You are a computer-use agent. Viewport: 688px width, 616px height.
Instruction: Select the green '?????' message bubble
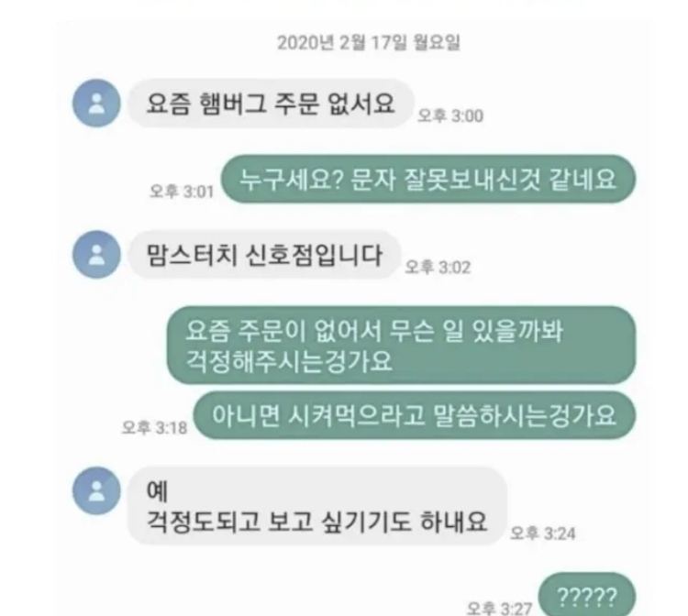[x=587, y=594]
